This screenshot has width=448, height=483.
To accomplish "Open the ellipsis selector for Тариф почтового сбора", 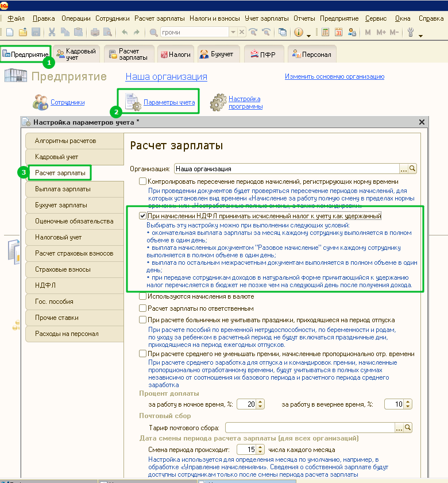I will click(399, 427).
